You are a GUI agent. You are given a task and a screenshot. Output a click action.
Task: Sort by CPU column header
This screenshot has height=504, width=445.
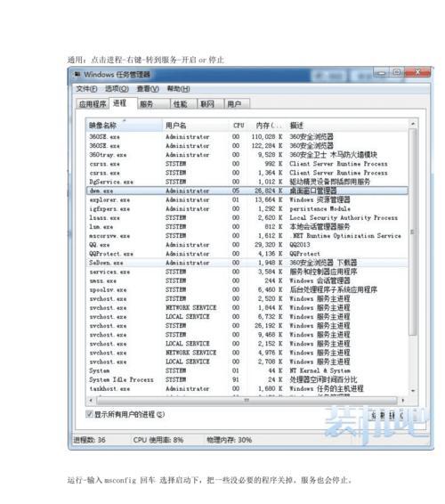[x=239, y=125]
